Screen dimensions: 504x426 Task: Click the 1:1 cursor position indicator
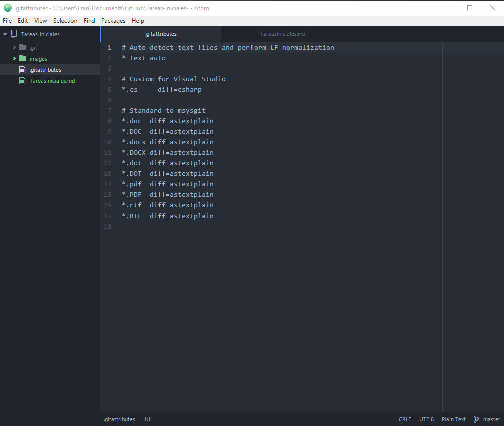[x=147, y=419]
